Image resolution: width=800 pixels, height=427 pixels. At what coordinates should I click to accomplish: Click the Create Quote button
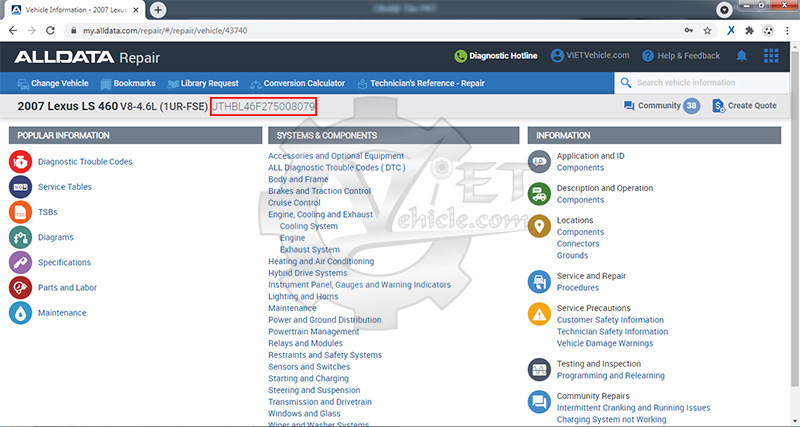click(x=744, y=106)
